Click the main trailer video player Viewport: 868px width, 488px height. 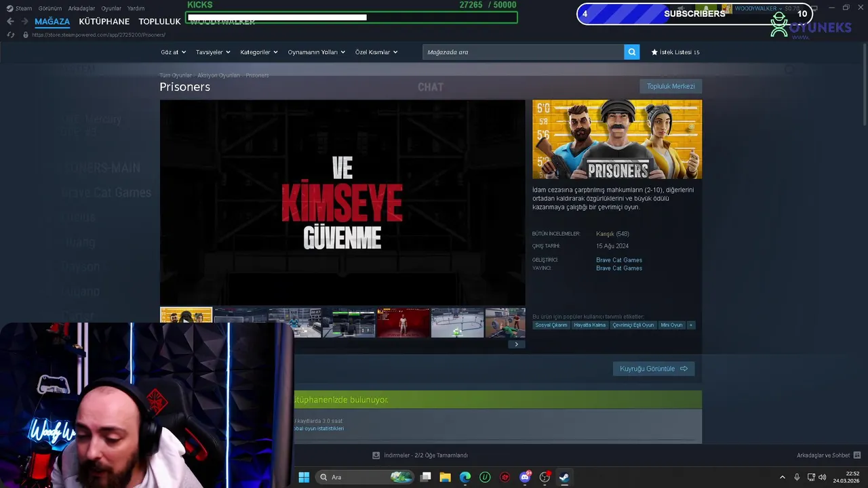point(342,203)
